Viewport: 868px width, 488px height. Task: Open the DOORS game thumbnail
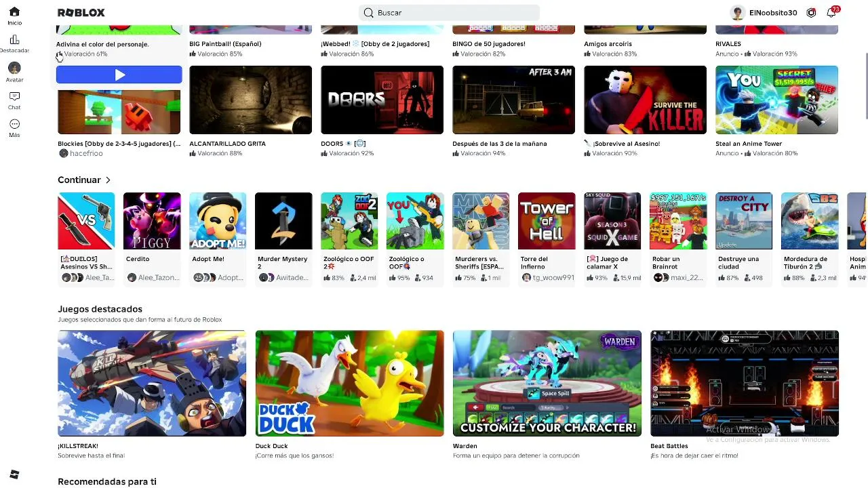click(382, 100)
